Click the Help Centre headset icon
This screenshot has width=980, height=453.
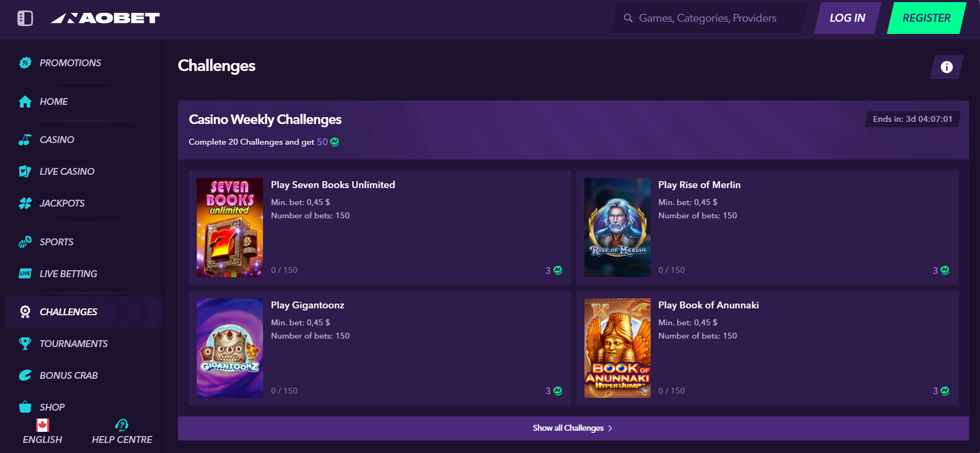[121, 425]
